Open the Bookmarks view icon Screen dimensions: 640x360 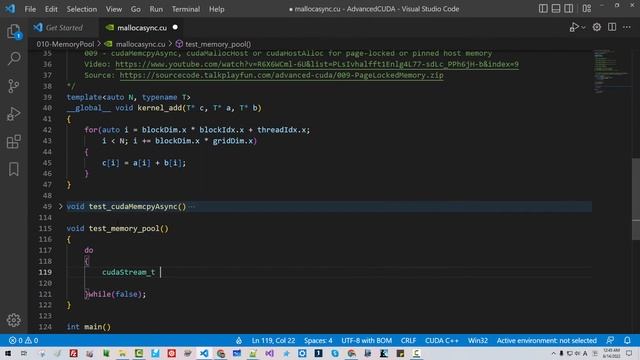click(x=13, y=169)
